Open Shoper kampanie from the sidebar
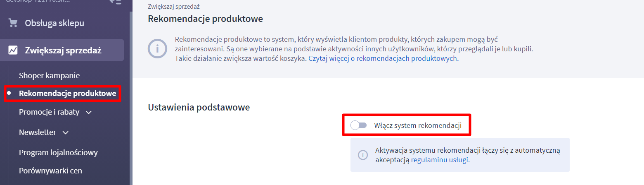644x185 pixels. pos(49,75)
